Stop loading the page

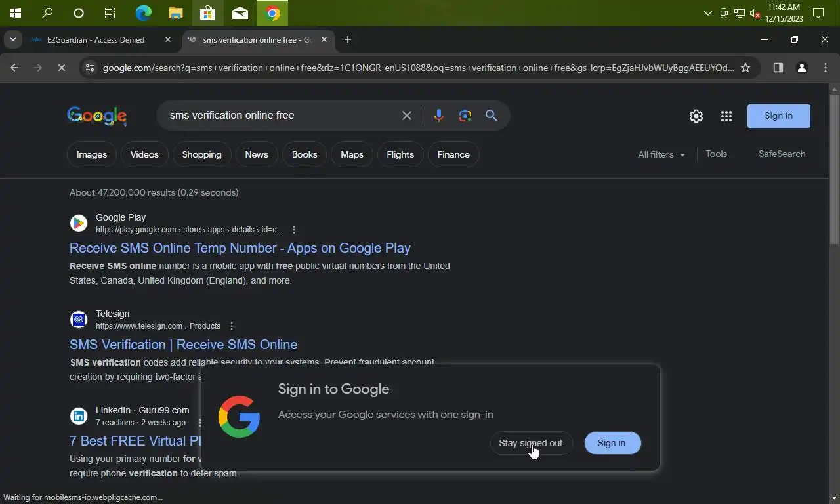point(61,68)
